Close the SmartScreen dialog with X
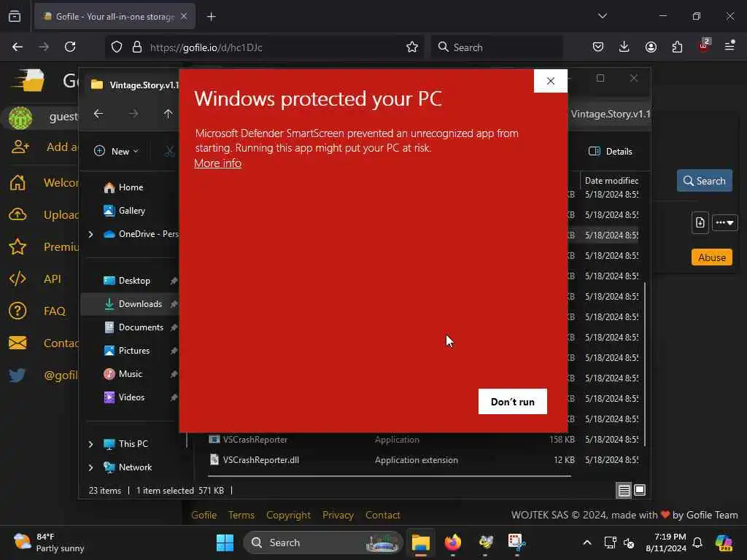This screenshot has width=747, height=560. [x=551, y=81]
